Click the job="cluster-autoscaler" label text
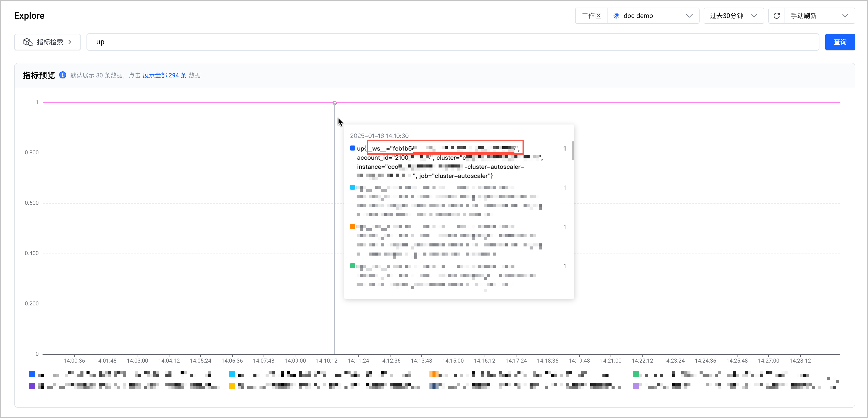Image resolution: width=868 pixels, height=418 pixels. click(456, 176)
